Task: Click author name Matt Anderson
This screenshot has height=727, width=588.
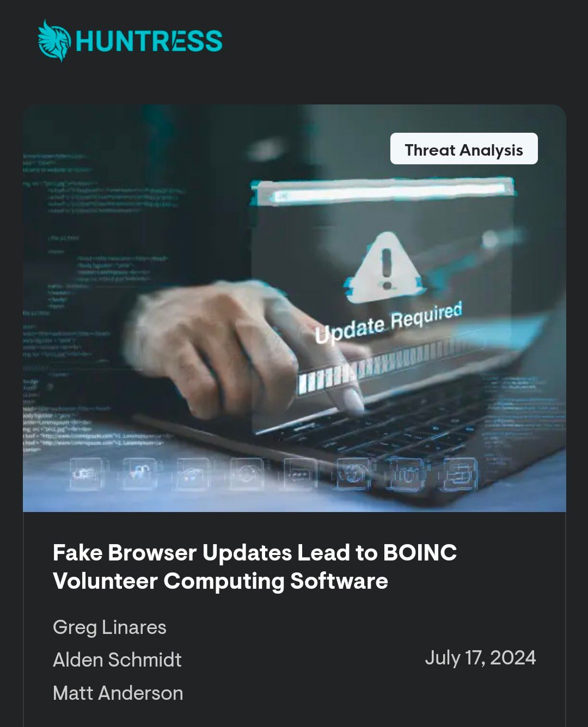Action: pos(118,693)
